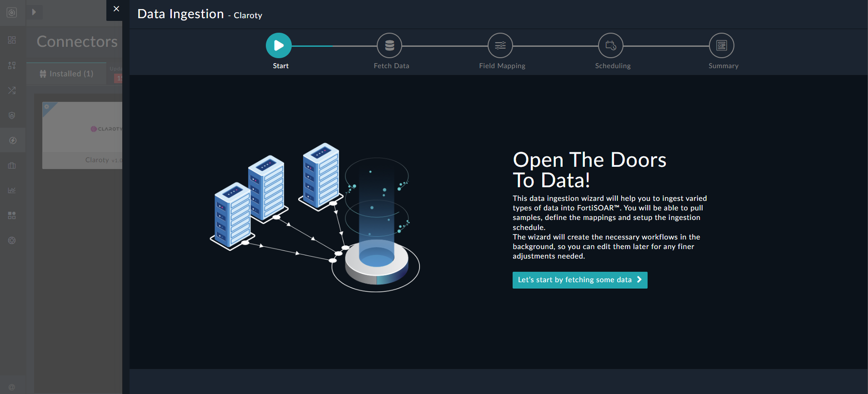
Task: Open the dashboard grid sidebar icon
Action: (x=12, y=40)
